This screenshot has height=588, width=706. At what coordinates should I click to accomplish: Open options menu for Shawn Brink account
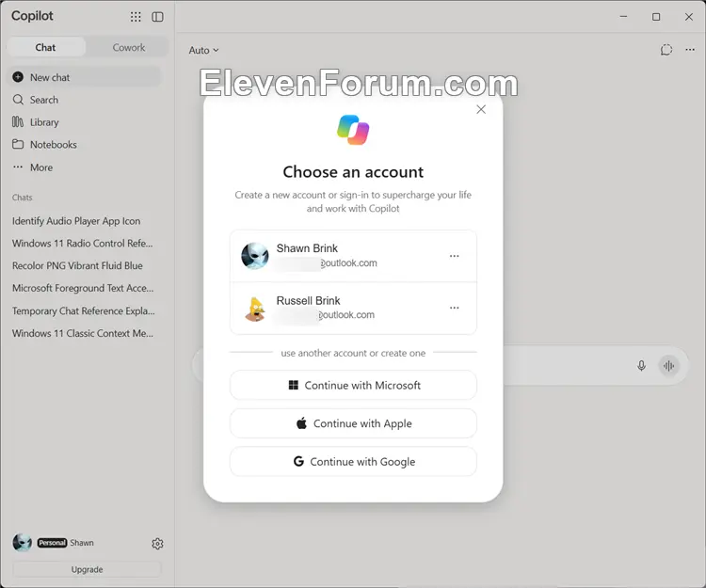pos(455,256)
